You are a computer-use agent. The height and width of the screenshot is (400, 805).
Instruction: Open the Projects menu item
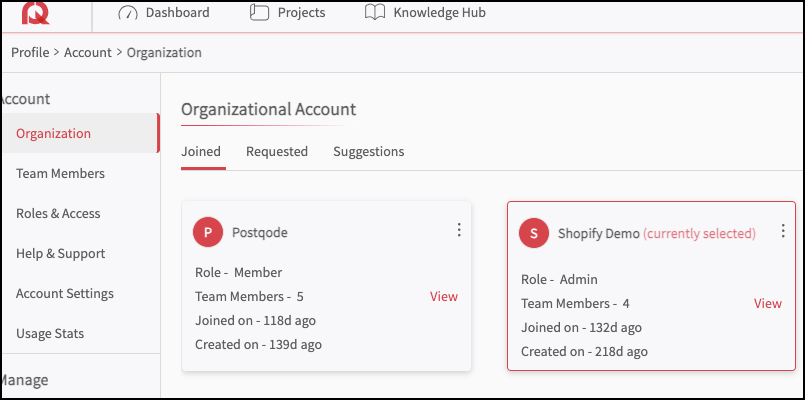tap(288, 12)
